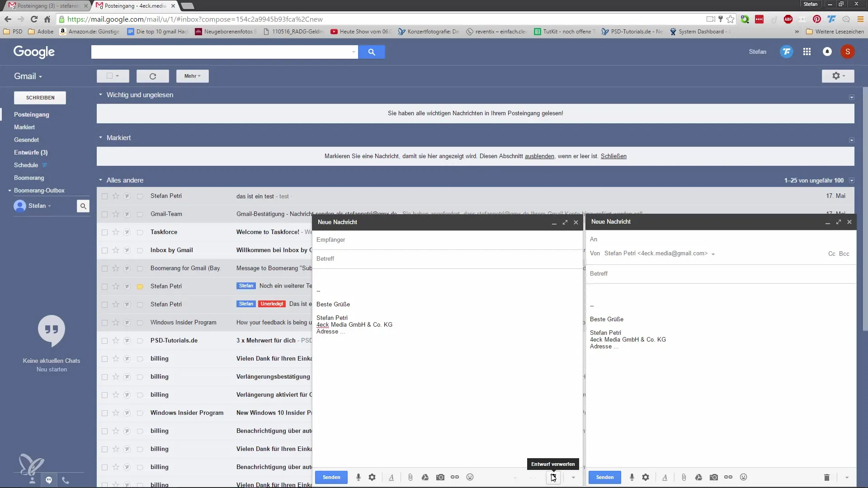Open the Taskforce icon in the Gmail header

(787, 52)
